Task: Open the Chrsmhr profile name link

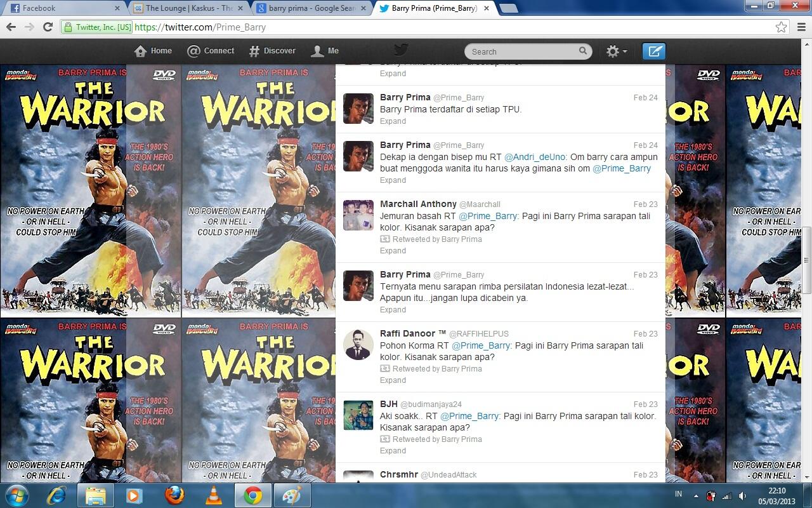Action: tap(398, 474)
